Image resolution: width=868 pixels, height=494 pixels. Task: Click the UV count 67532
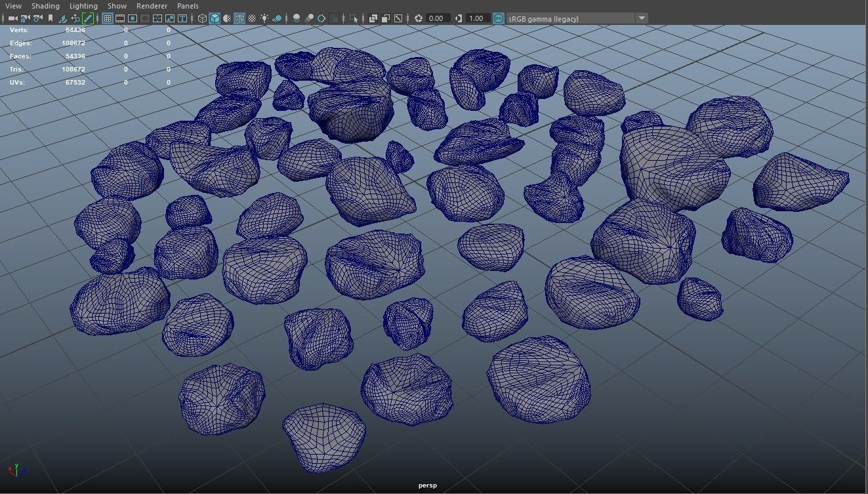pyautogui.click(x=75, y=83)
